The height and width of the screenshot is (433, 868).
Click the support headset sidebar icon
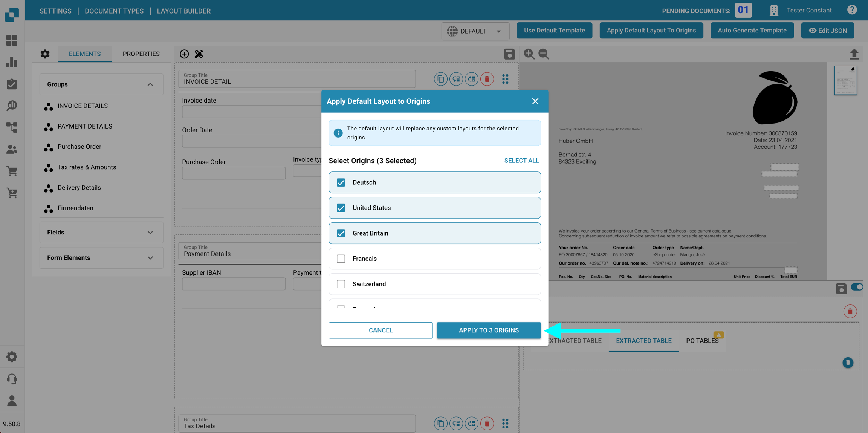[12, 379]
